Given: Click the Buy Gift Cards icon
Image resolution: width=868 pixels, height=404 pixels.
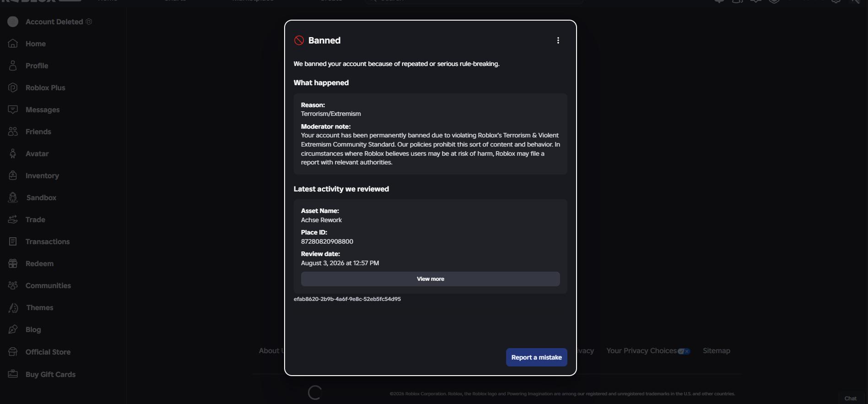Looking at the screenshot, I should pos(13,374).
